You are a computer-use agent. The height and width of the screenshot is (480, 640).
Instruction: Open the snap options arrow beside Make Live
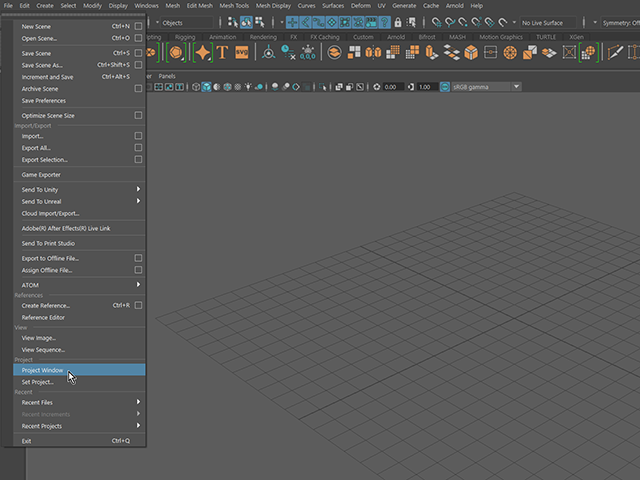(x=514, y=22)
